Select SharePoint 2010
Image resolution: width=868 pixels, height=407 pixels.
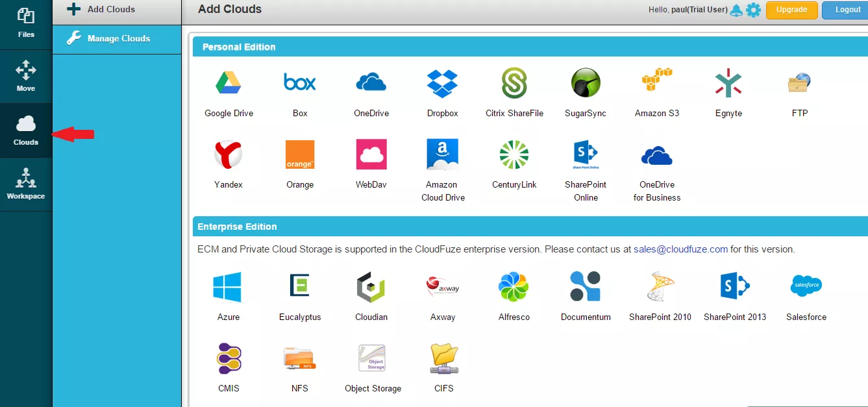661,287
